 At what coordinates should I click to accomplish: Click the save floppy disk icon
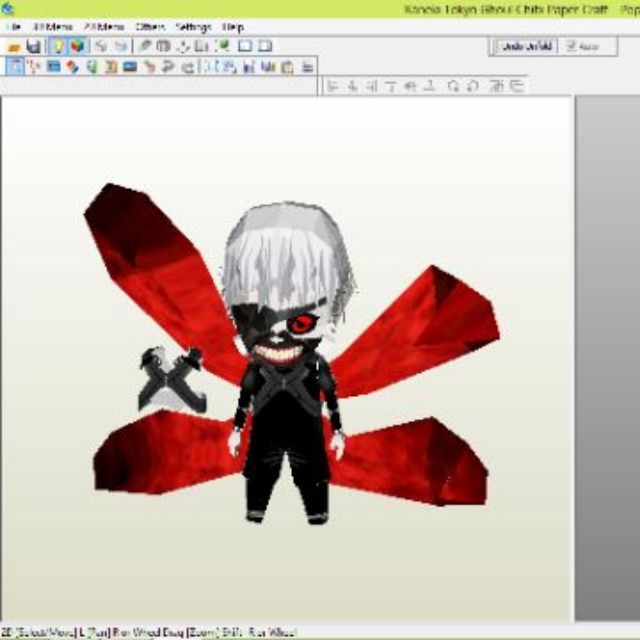tap(34, 46)
